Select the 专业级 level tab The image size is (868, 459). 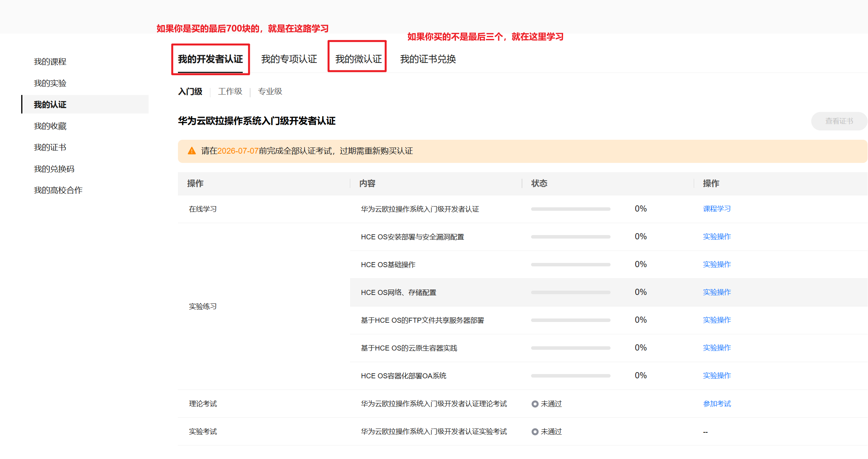coord(270,91)
